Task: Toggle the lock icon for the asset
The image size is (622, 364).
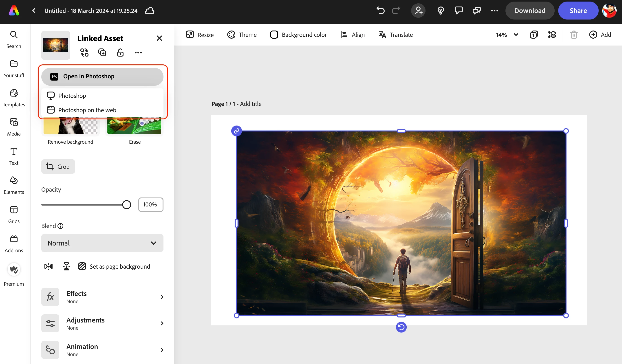Action: 120,53
